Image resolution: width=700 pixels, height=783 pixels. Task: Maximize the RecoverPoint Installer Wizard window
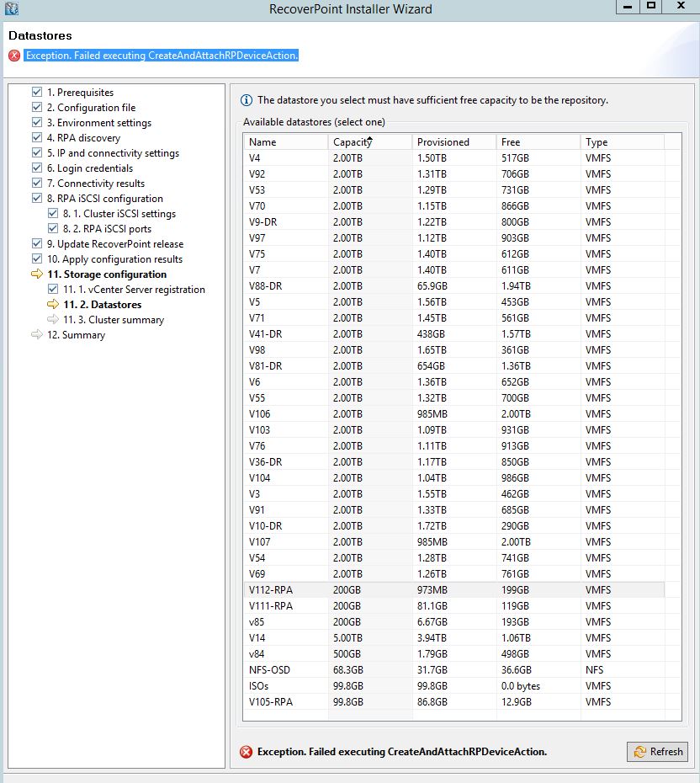coord(650,6)
